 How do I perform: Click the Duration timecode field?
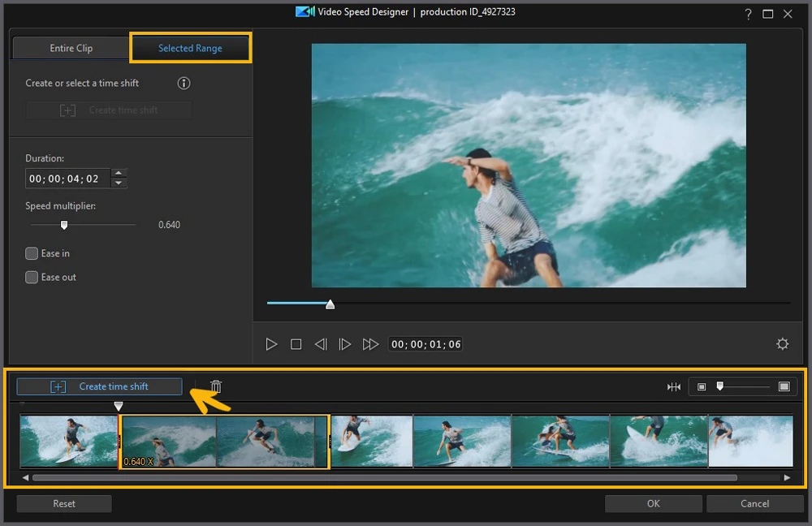coord(67,179)
